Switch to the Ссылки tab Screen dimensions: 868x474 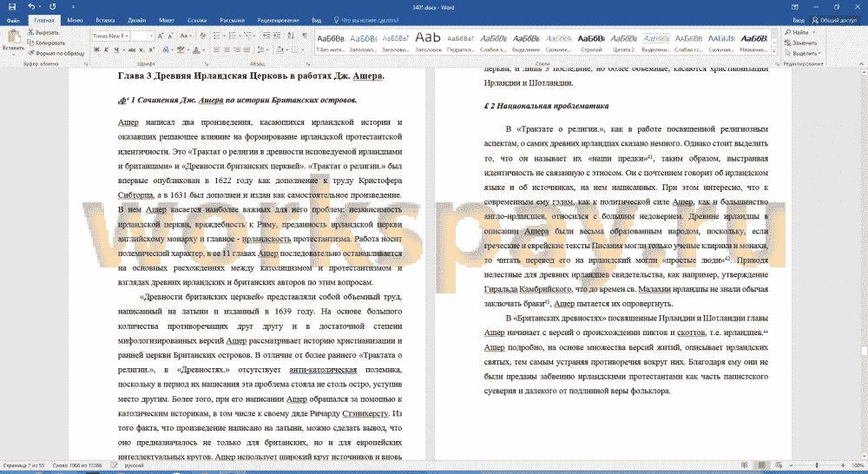click(x=197, y=21)
